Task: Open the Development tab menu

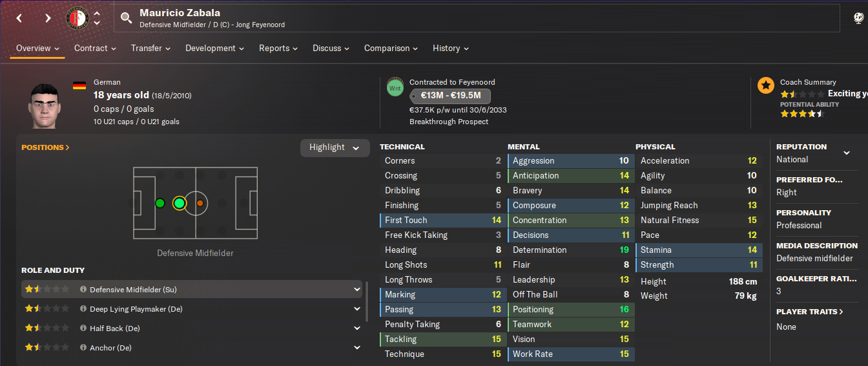Action: point(214,48)
